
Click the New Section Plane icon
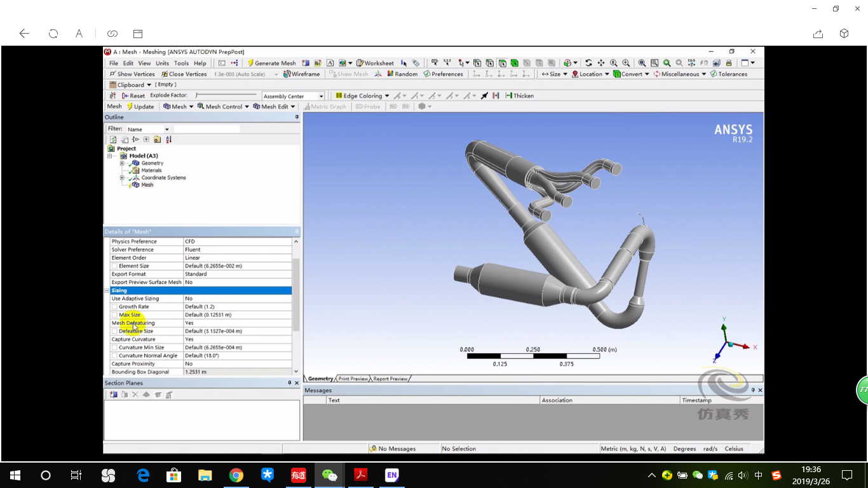[113, 395]
